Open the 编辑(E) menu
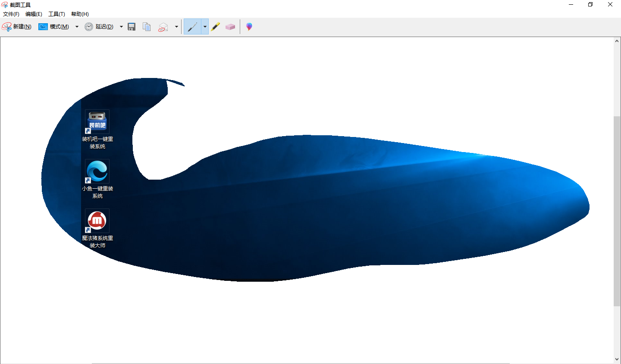This screenshot has height=364, width=621. tap(34, 14)
